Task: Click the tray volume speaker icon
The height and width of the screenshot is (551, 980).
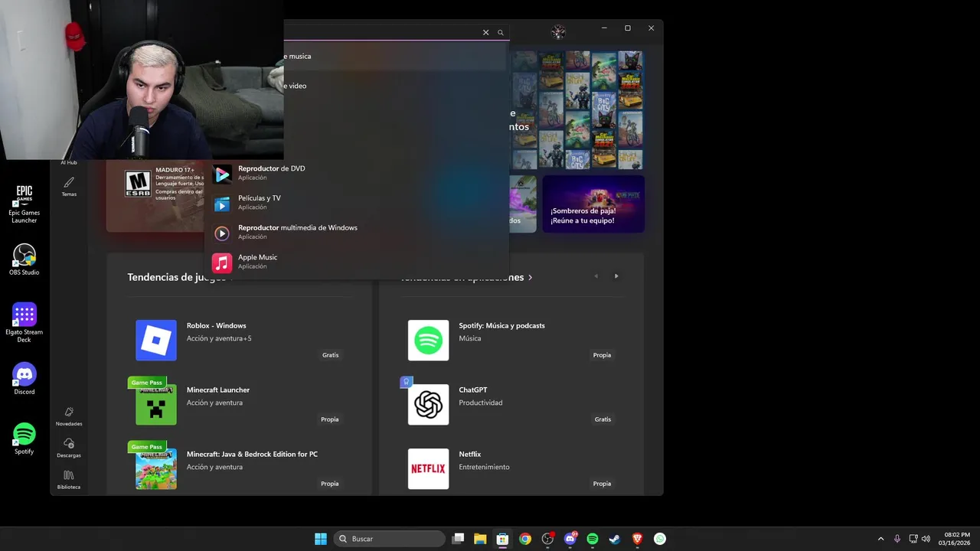Action: (x=927, y=539)
